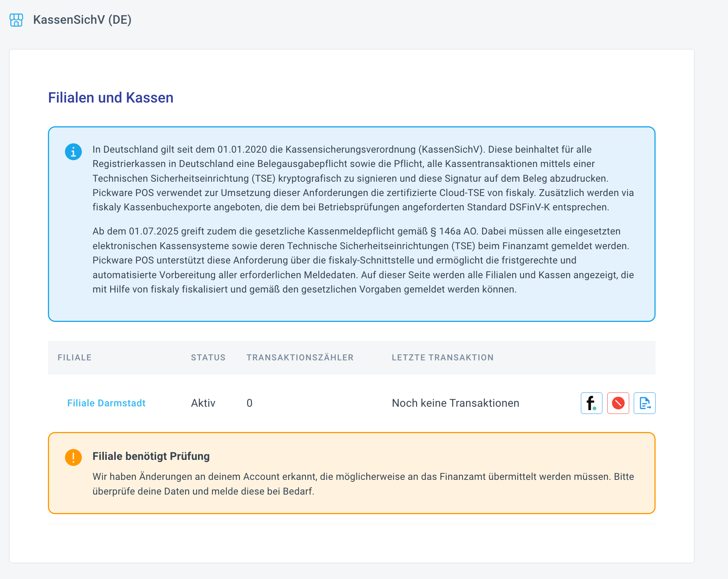The width and height of the screenshot is (728, 579).
Task: Open the Filiale Darmstadt link
Action: click(x=106, y=403)
